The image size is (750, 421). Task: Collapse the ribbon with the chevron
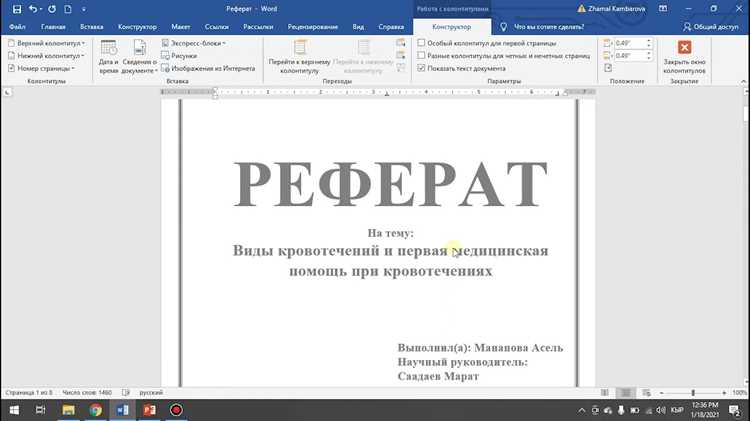tap(743, 81)
